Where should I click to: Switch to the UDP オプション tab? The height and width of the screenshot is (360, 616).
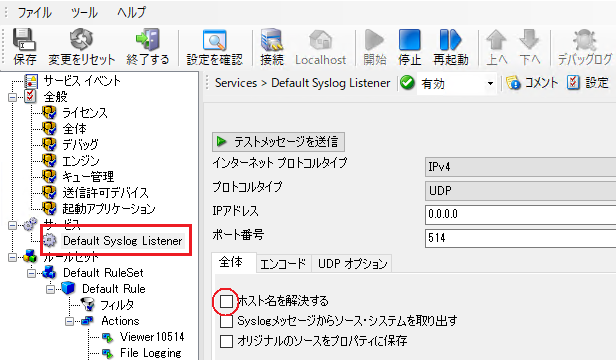(352, 264)
